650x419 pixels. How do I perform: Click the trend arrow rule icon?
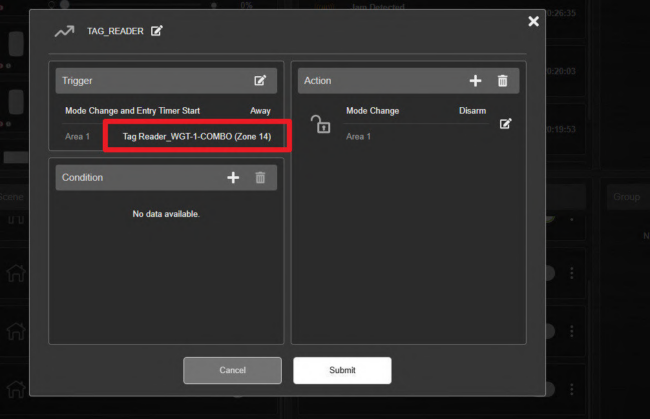coord(64,31)
